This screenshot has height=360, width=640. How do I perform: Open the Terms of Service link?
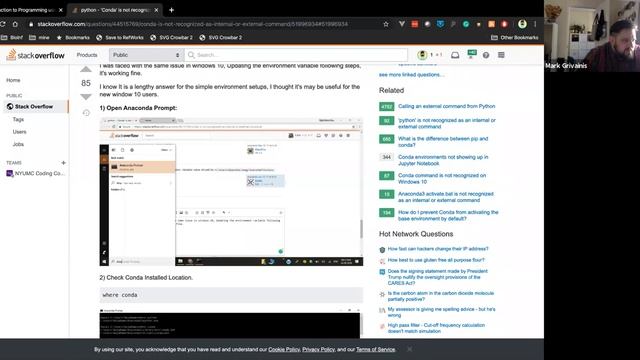[x=376, y=349]
